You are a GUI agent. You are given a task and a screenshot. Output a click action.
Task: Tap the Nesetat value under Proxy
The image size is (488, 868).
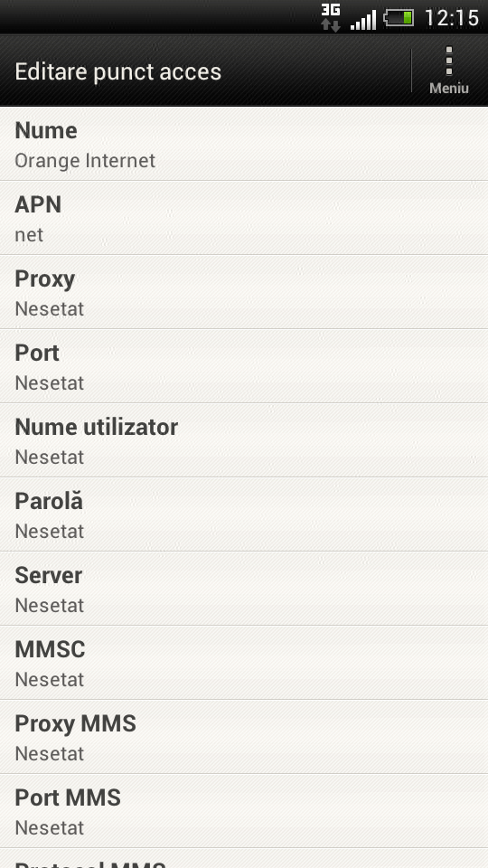49,309
